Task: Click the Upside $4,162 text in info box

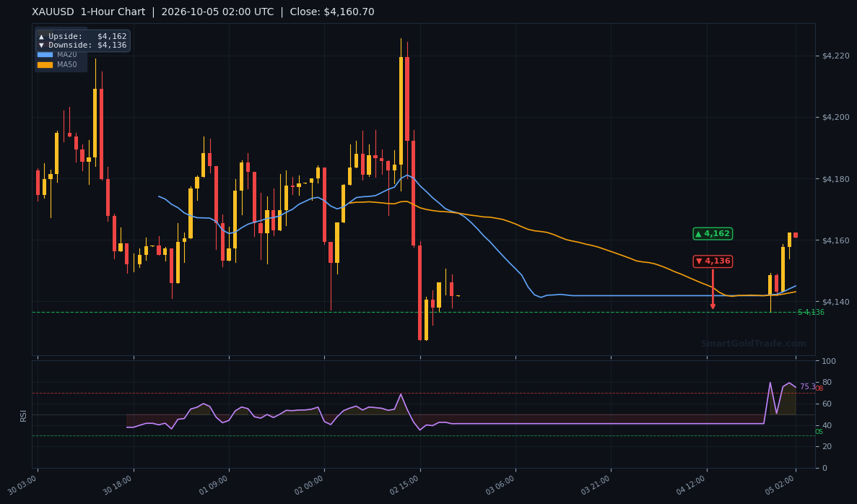Action: 82,37
